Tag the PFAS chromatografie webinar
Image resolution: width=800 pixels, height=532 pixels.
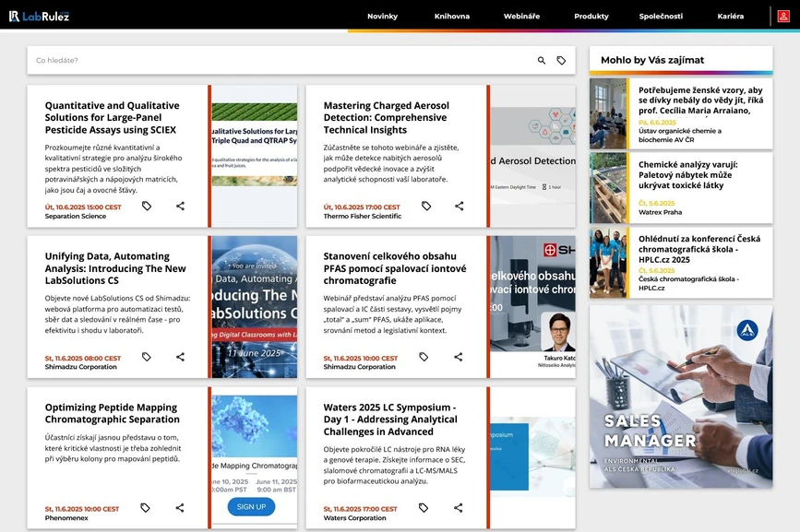point(424,357)
